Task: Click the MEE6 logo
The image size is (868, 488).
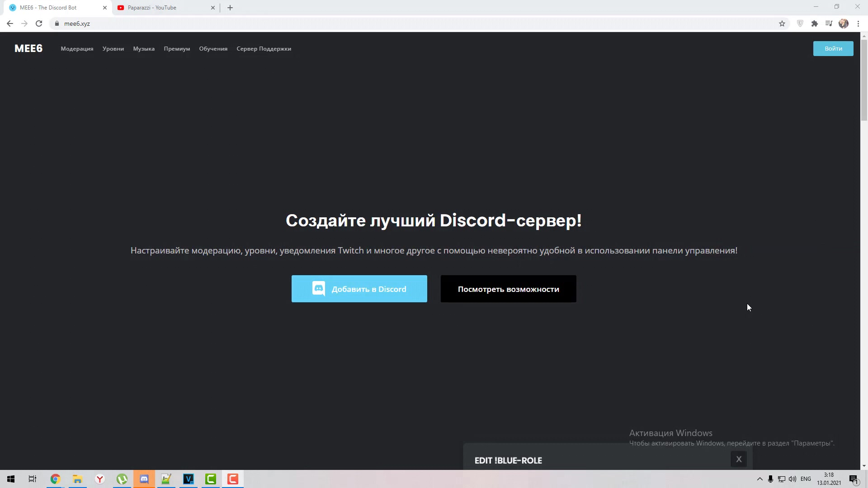Action: tap(28, 48)
